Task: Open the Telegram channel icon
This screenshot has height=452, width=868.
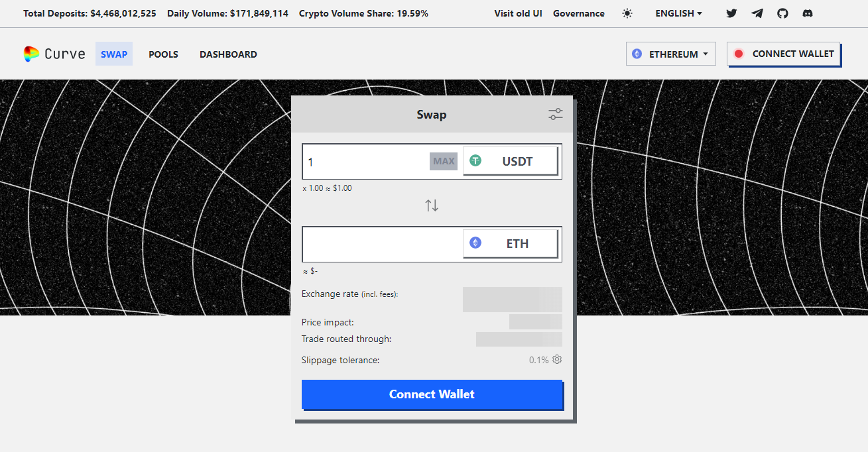Action: pyautogui.click(x=757, y=13)
